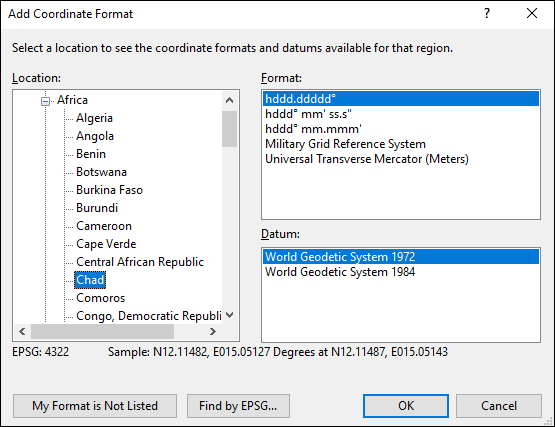Select Congo, Democratic Republic location
The height and width of the screenshot is (427, 555).
click(149, 316)
